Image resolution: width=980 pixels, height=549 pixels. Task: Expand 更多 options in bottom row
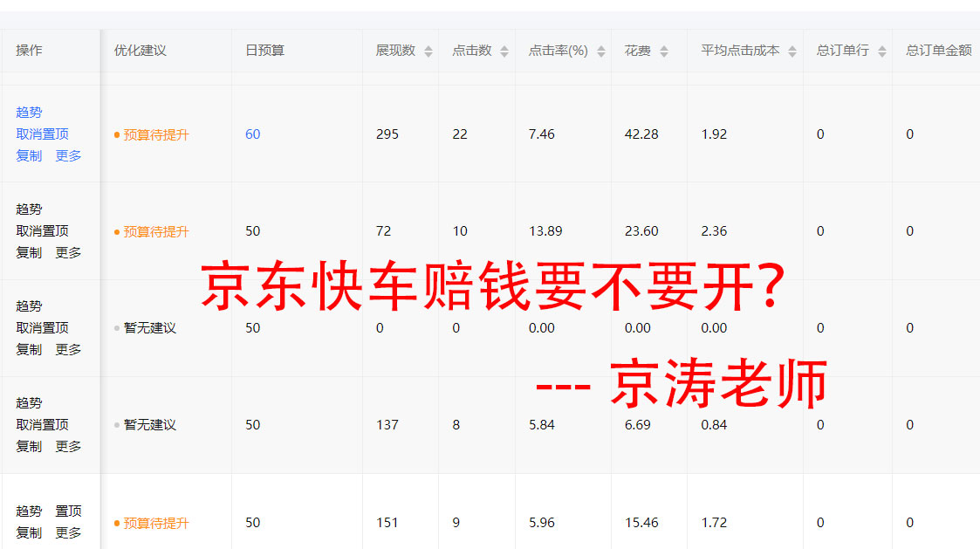pos(70,532)
